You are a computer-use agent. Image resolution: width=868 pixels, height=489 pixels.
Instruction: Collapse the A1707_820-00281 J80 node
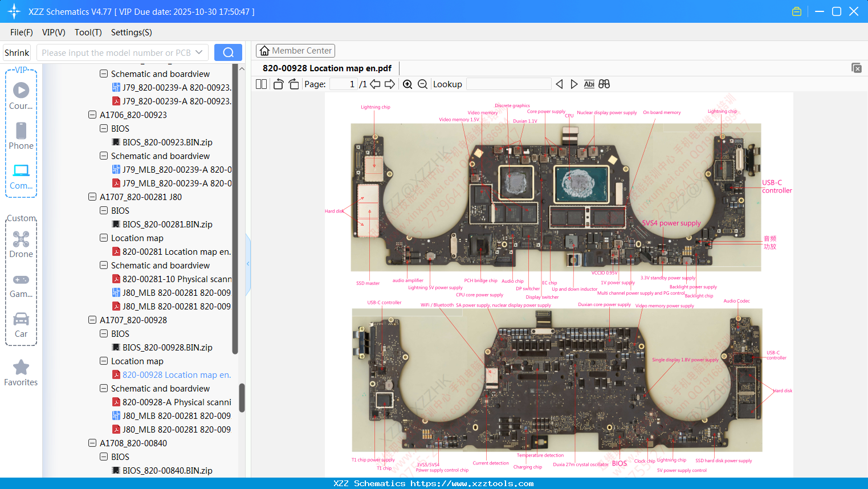tap(92, 197)
